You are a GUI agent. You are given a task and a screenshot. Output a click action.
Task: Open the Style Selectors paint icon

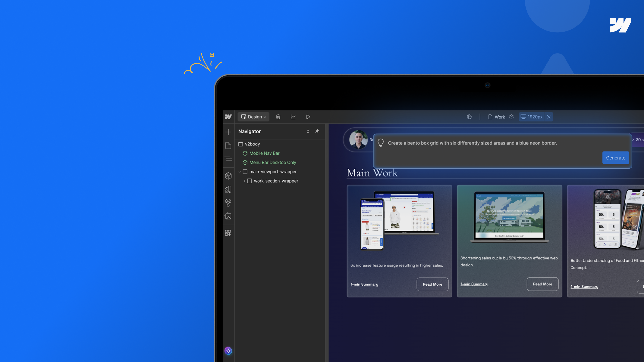228,189
